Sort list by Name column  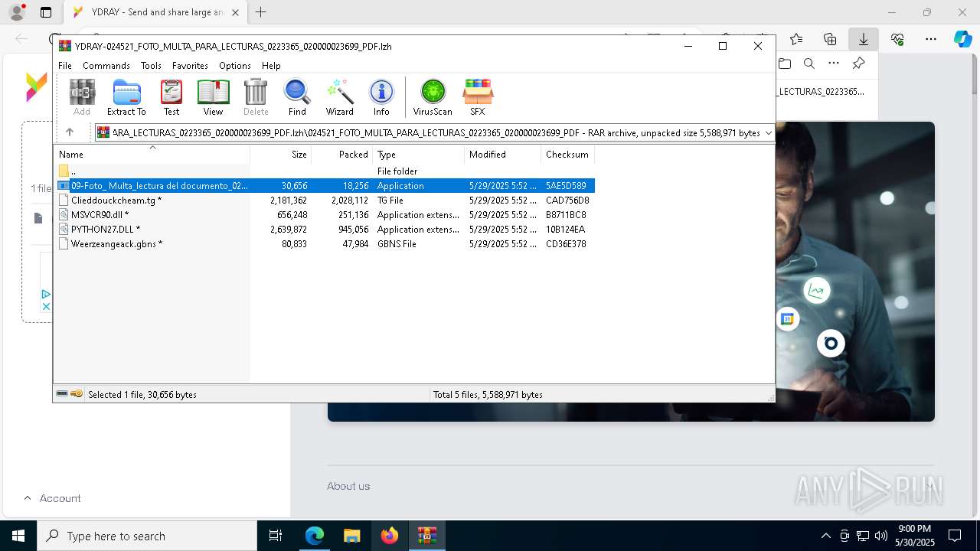point(152,155)
